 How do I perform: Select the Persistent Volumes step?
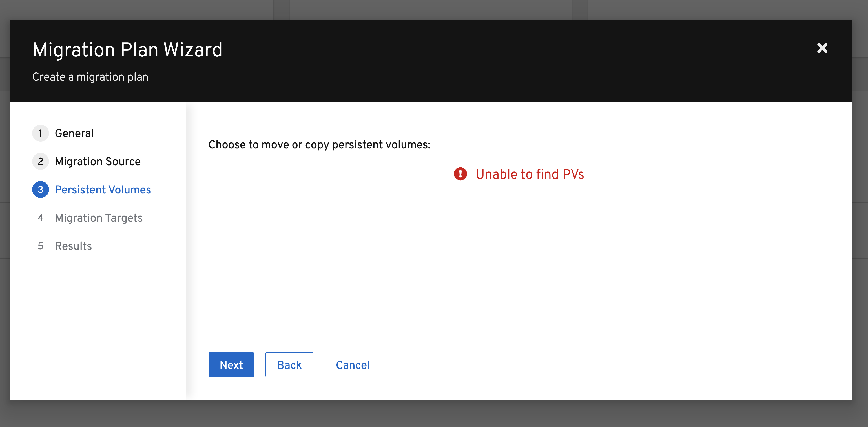click(103, 190)
